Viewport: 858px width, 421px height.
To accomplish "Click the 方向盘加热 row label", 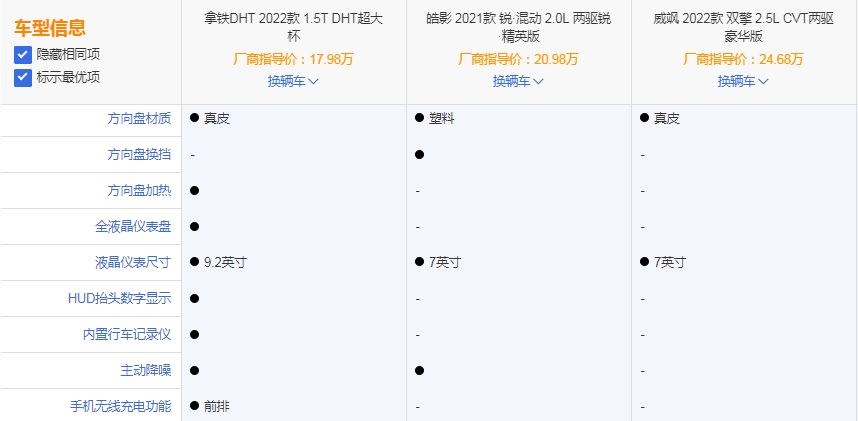I will [139, 190].
